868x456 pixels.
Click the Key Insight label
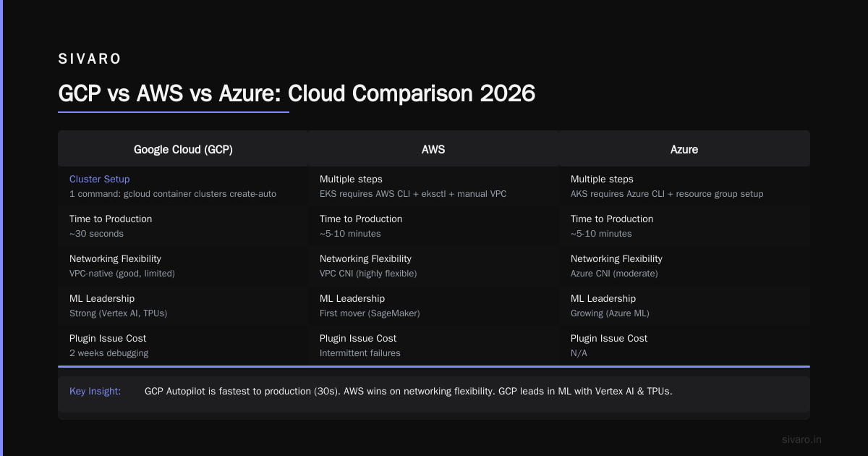(95, 392)
